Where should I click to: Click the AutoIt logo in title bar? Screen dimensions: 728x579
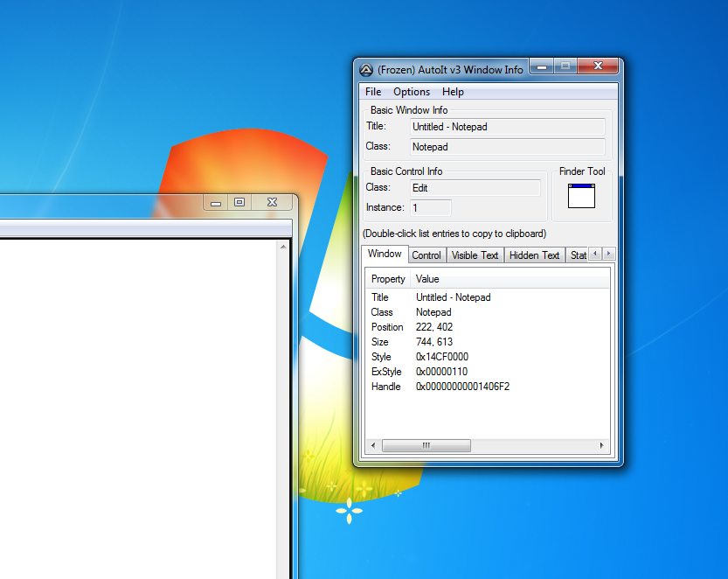[366, 70]
